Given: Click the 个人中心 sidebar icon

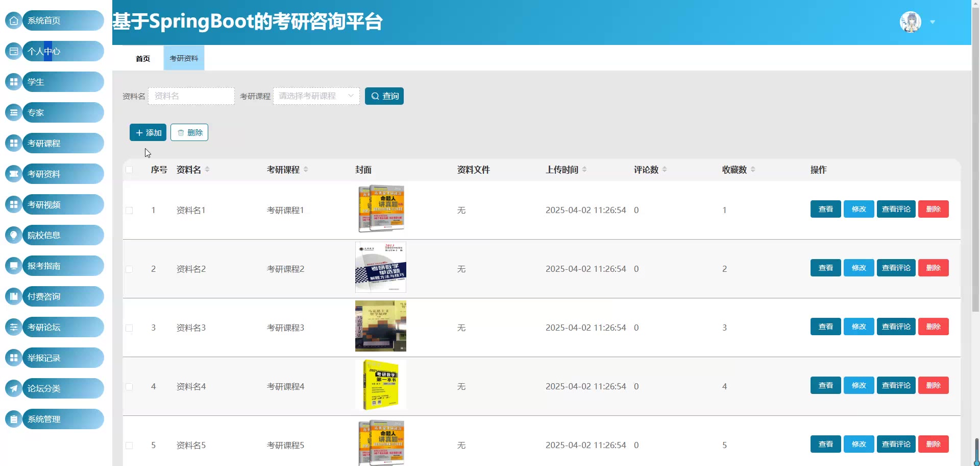Looking at the screenshot, I should (x=14, y=51).
